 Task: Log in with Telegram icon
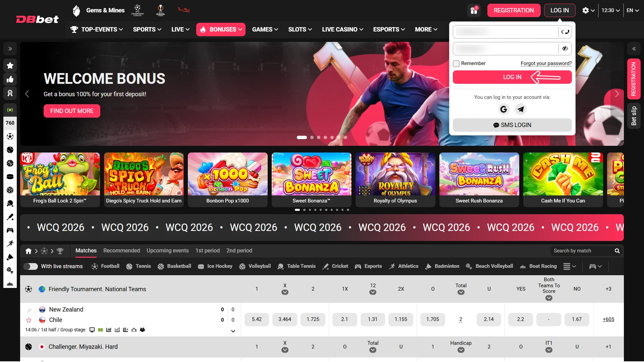(x=521, y=109)
